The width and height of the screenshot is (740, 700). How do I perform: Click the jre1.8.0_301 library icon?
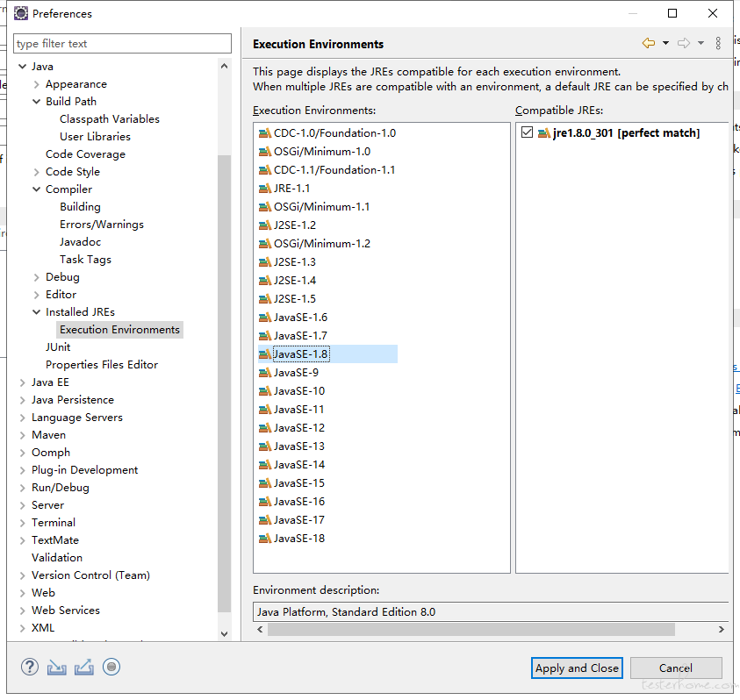click(544, 133)
